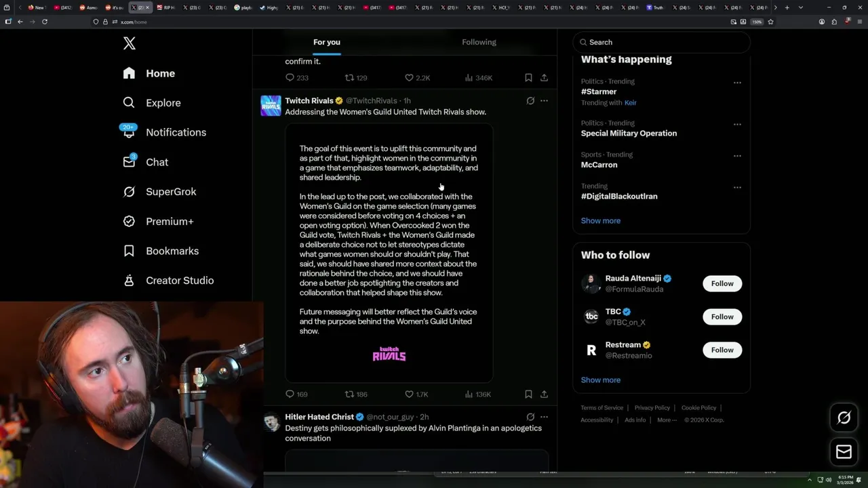The image size is (868, 488).
Task: Open more options on Hitler Hated Christ post
Action: 544,417
